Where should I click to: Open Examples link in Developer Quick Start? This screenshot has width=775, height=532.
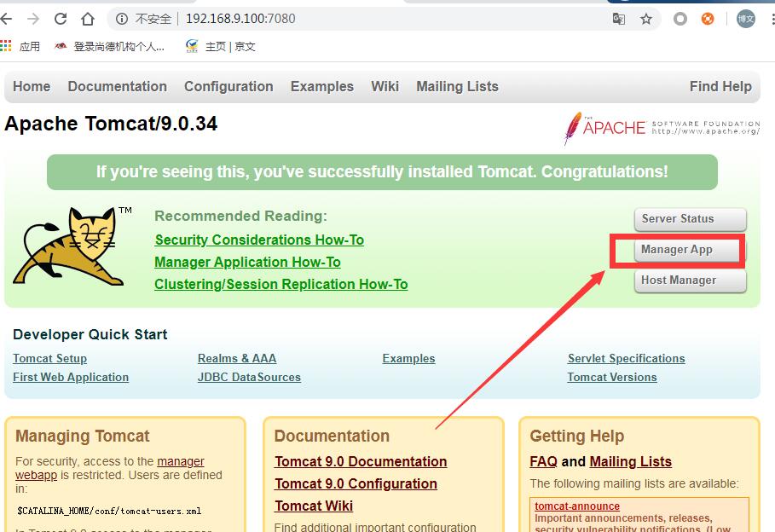click(408, 358)
